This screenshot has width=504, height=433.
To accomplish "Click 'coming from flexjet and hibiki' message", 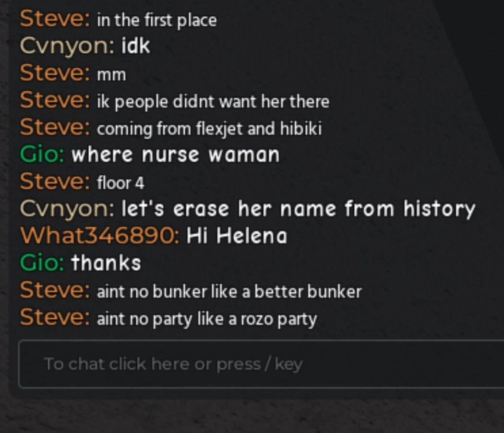I will (209, 129).
